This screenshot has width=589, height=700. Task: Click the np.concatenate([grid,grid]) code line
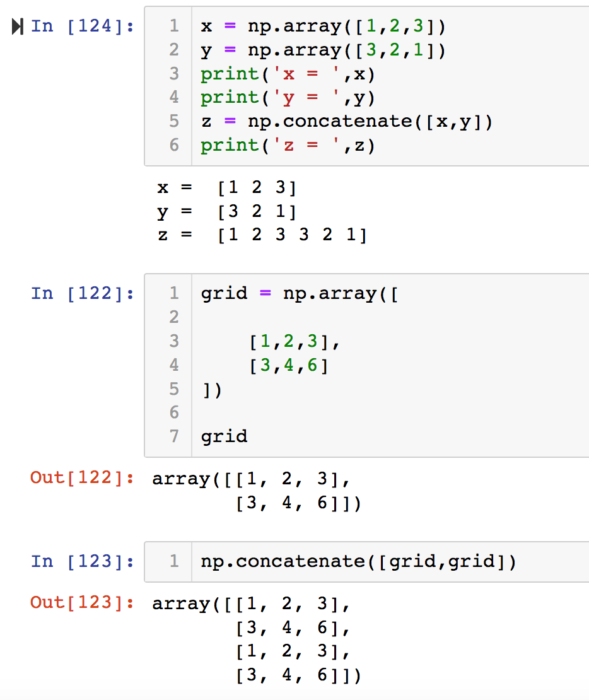pyautogui.click(x=358, y=562)
